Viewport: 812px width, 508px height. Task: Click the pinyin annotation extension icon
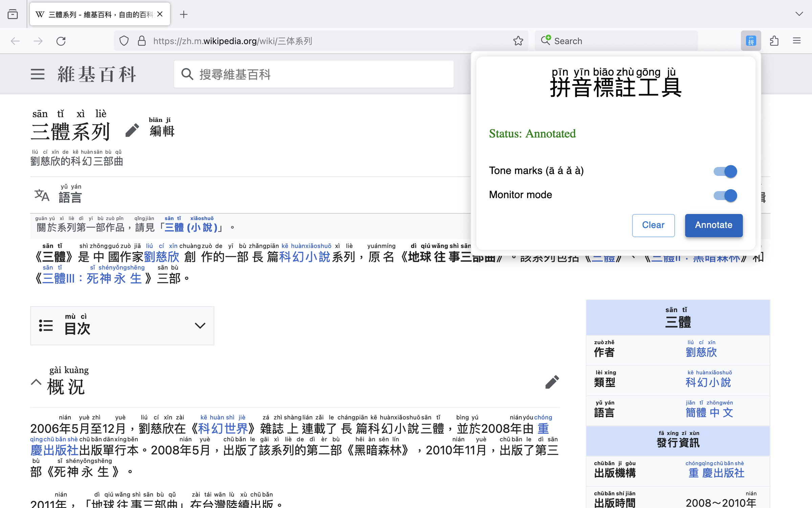[x=750, y=41]
